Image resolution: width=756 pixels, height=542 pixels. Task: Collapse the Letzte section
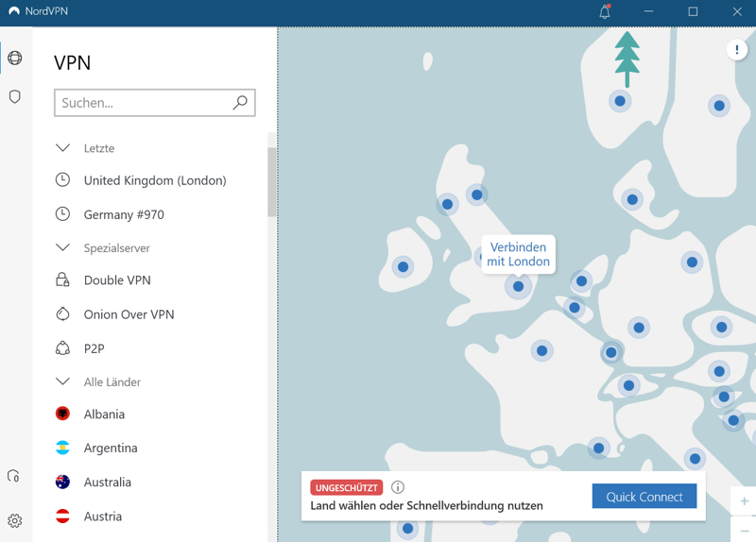click(63, 148)
